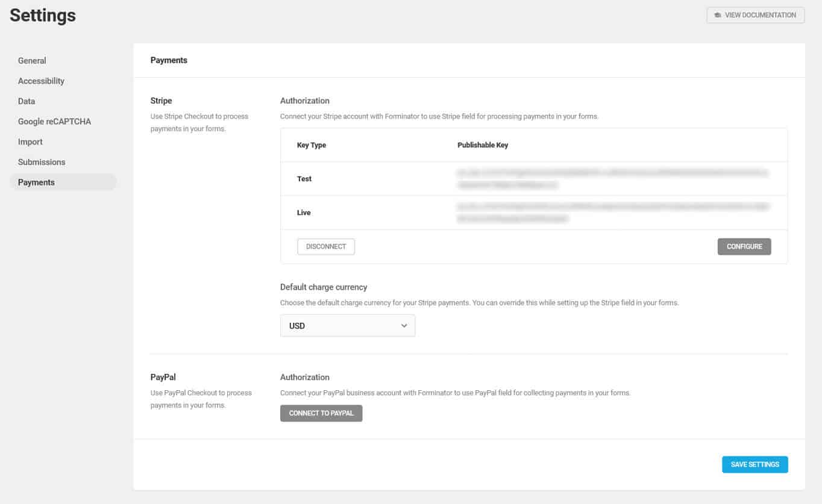Click the Test key type row label
Screen dimensions: 822x504
(304, 179)
